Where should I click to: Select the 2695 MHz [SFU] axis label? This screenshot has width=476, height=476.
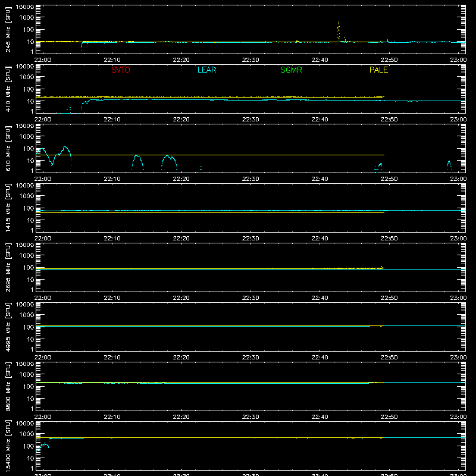8,267
